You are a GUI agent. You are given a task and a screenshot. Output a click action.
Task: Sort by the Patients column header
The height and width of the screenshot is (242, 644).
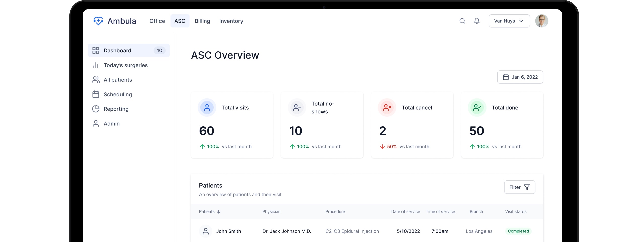[x=210, y=211]
